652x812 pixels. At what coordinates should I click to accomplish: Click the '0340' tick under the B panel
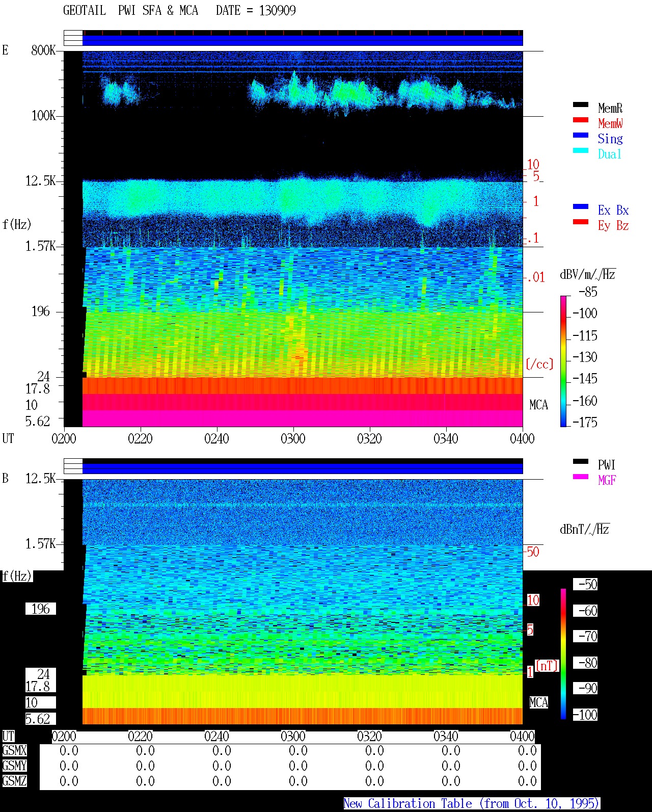pyautogui.click(x=446, y=736)
